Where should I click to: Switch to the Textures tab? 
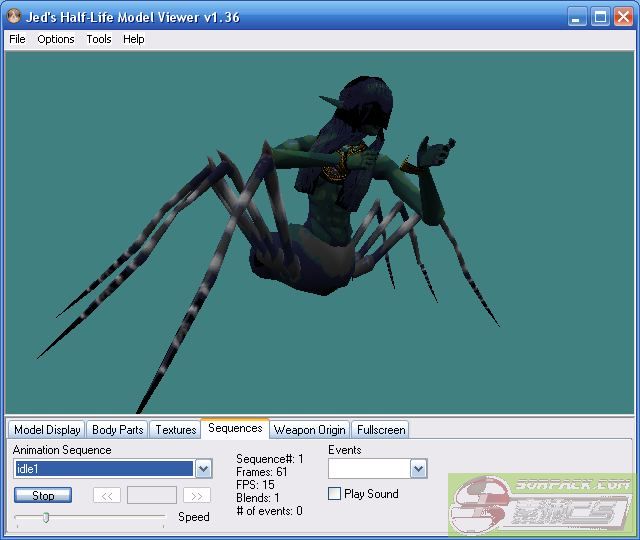point(176,430)
